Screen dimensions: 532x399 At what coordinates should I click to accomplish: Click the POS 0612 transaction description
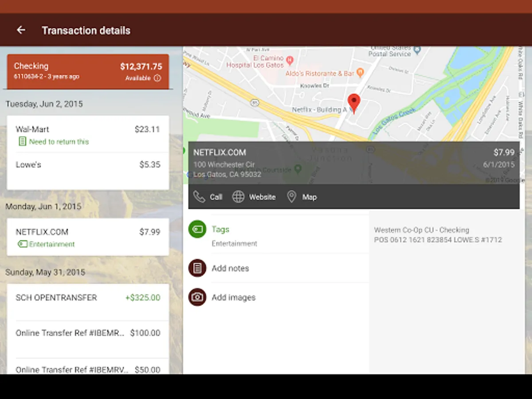[438, 240]
